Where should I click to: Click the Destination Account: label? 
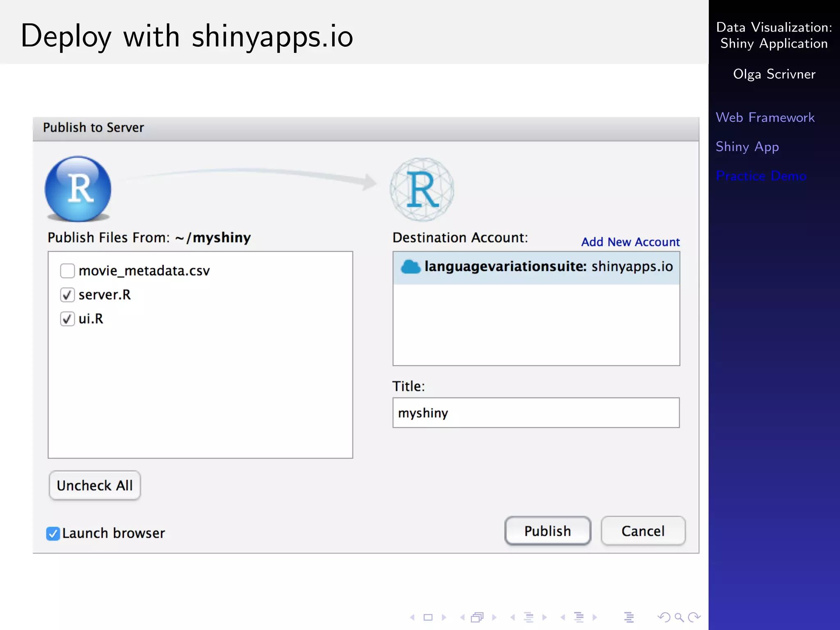(460, 238)
